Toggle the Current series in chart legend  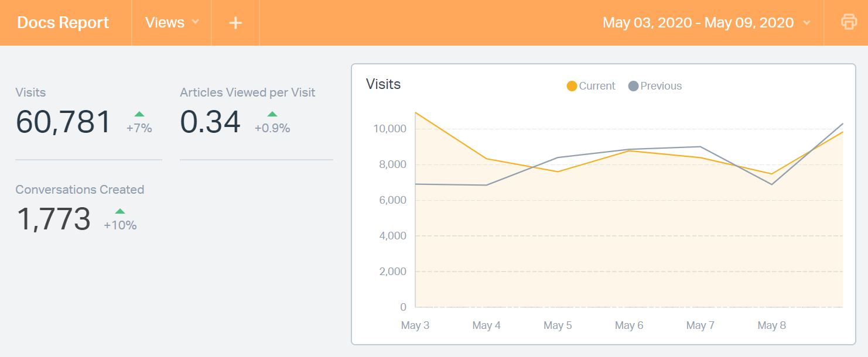591,86
